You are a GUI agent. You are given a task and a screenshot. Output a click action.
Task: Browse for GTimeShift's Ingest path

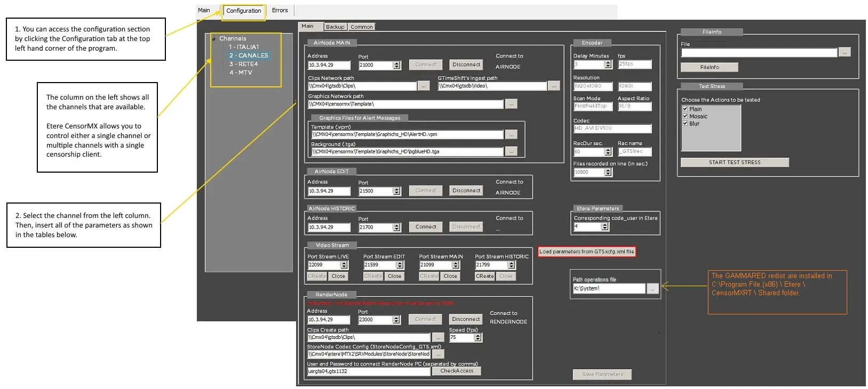point(554,86)
